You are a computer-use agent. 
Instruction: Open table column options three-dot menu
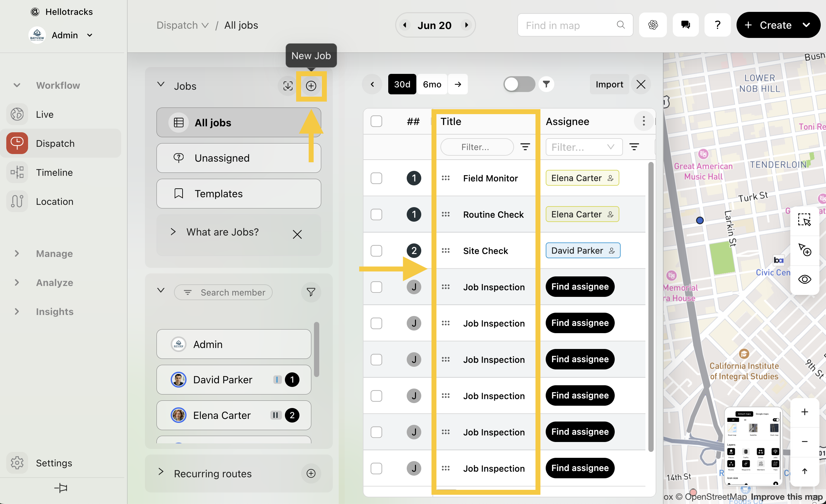click(x=643, y=121)
